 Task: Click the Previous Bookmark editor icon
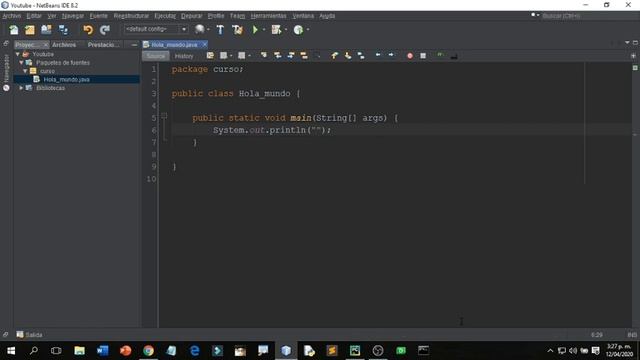(x=335, y=56)
